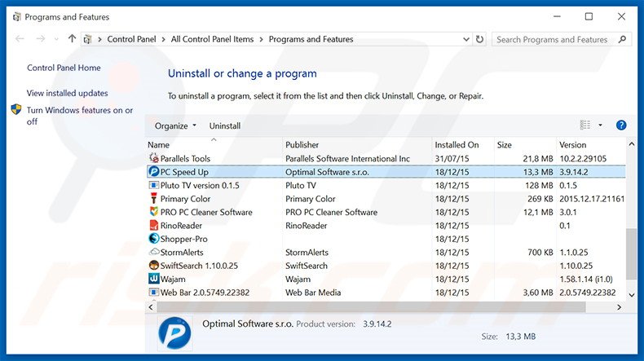The width and height of the screenshot is (644, 361).
Task: Select the Shopper-Pro program name
Action: (x=183, y=239)
